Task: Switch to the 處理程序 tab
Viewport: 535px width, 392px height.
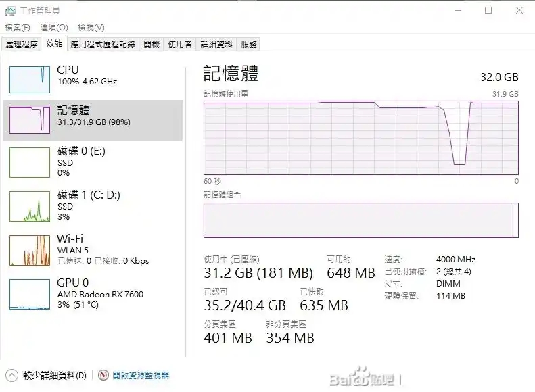Action: pos(22,45)
